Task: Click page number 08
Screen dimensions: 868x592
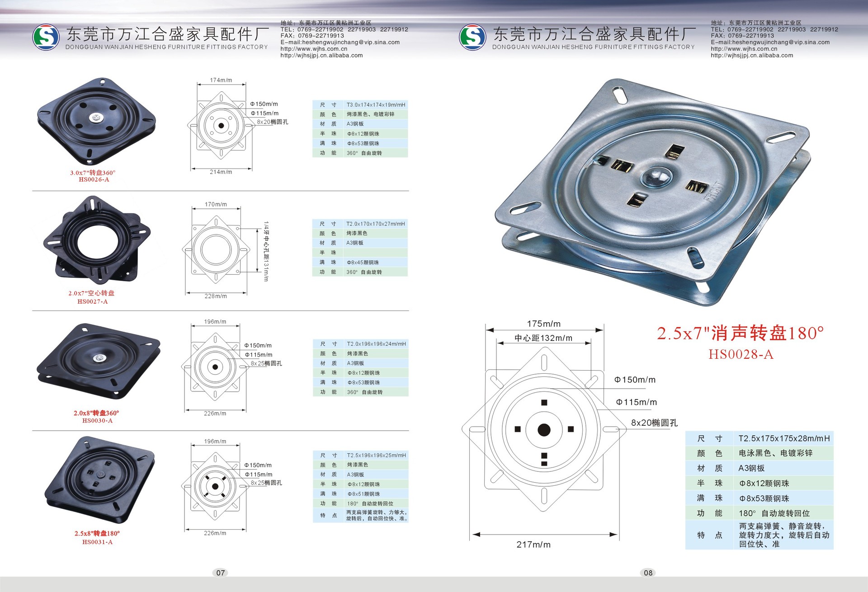Action: pos(648,573)
